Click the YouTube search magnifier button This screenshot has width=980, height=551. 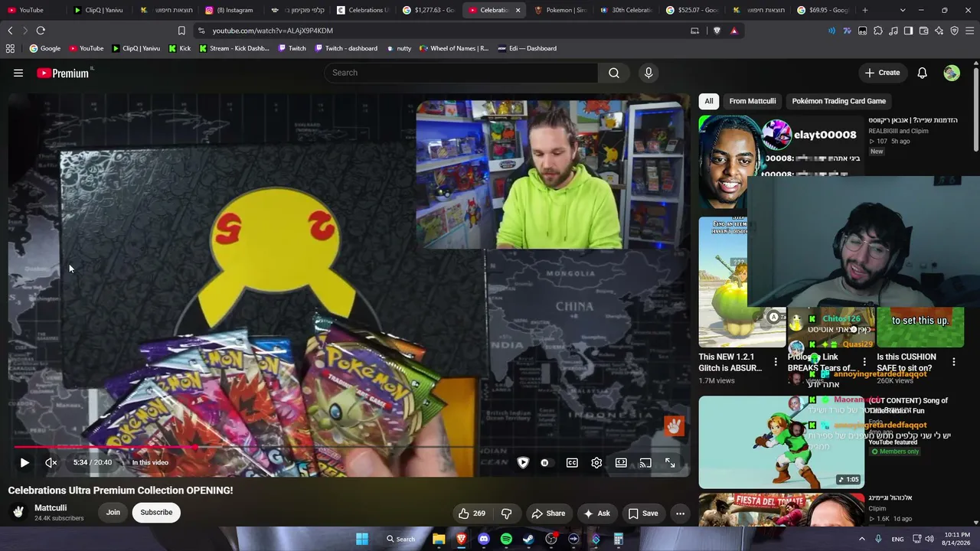(614, 73)
